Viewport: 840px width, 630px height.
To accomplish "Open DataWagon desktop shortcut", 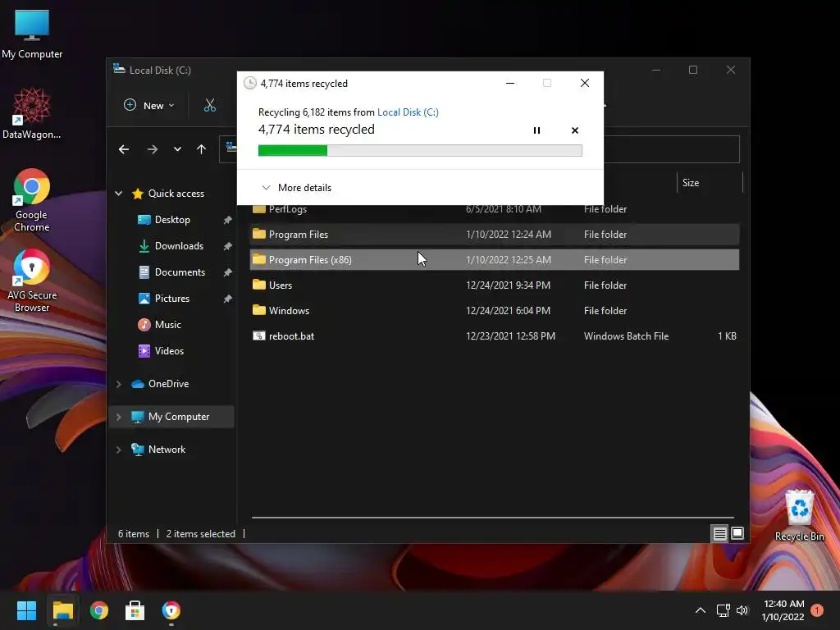I will [32, 114].
